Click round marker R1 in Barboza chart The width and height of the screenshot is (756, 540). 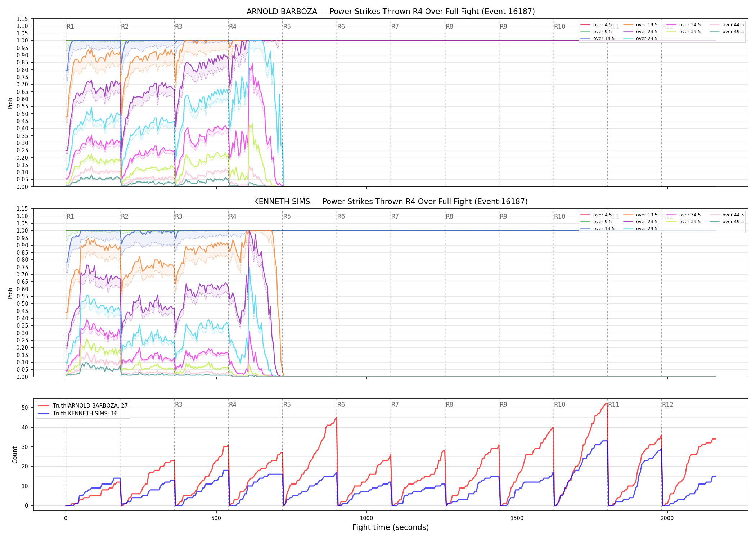coord(70,27)
